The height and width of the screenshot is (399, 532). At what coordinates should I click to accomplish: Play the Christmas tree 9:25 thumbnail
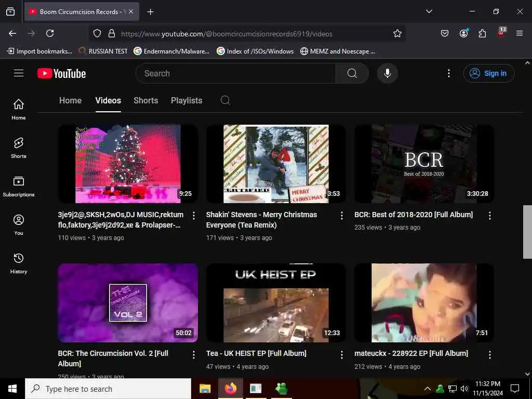point(128,164)
